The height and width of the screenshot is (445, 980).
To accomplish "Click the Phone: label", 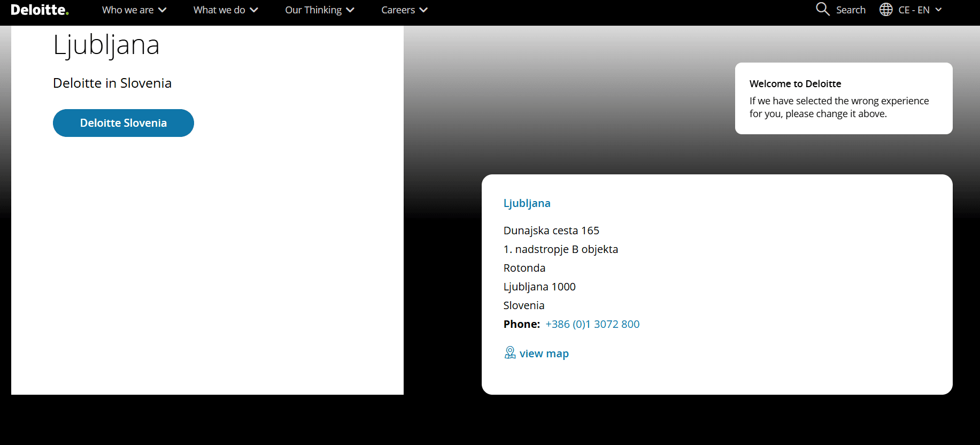I will [522, 324].
